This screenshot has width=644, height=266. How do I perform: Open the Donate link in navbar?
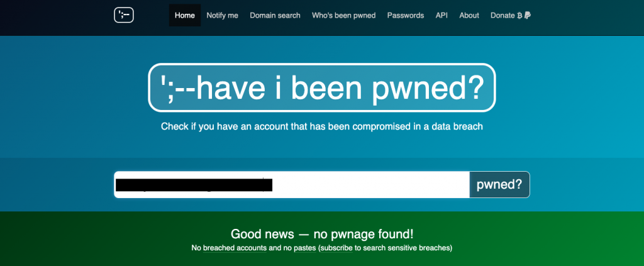click(502, 15)
